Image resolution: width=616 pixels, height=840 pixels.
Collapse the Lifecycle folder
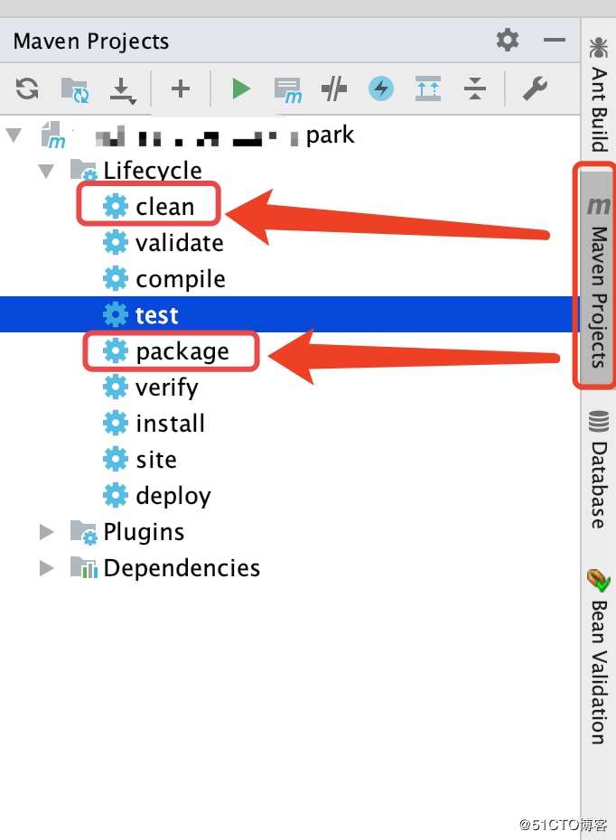(x=47, y=171)
